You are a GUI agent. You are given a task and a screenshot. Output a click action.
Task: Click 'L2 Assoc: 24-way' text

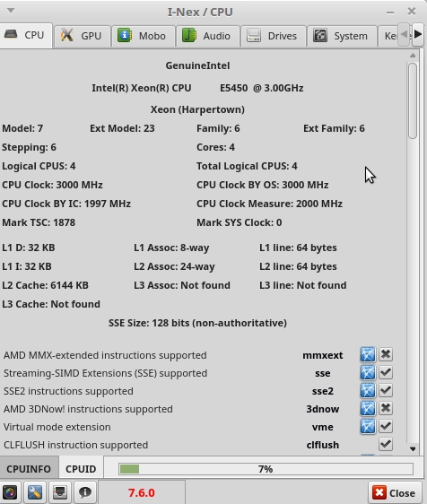174,266
